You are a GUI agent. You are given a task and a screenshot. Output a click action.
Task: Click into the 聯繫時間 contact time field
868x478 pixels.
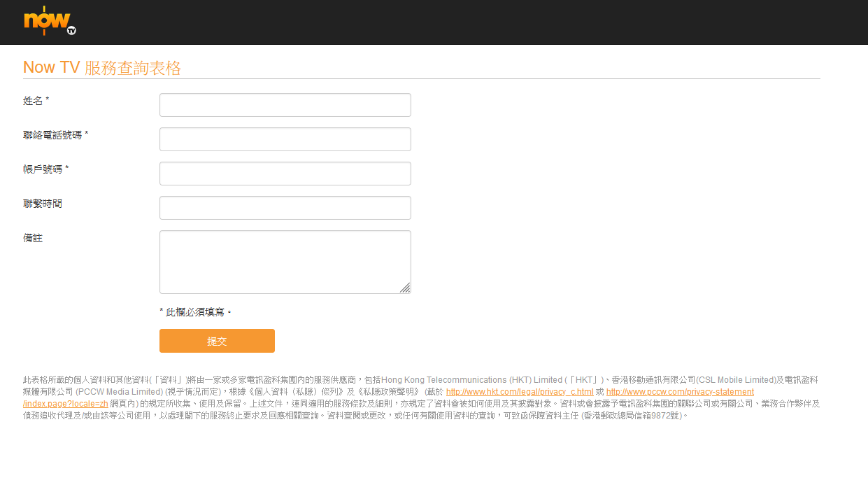(x=285, y=208)
